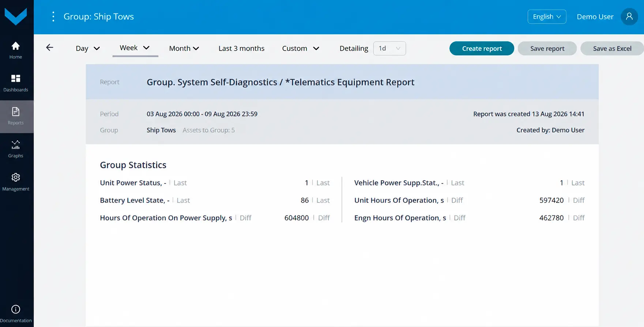
Task: Click Created by: Demo User text
Action: (550, 130)
